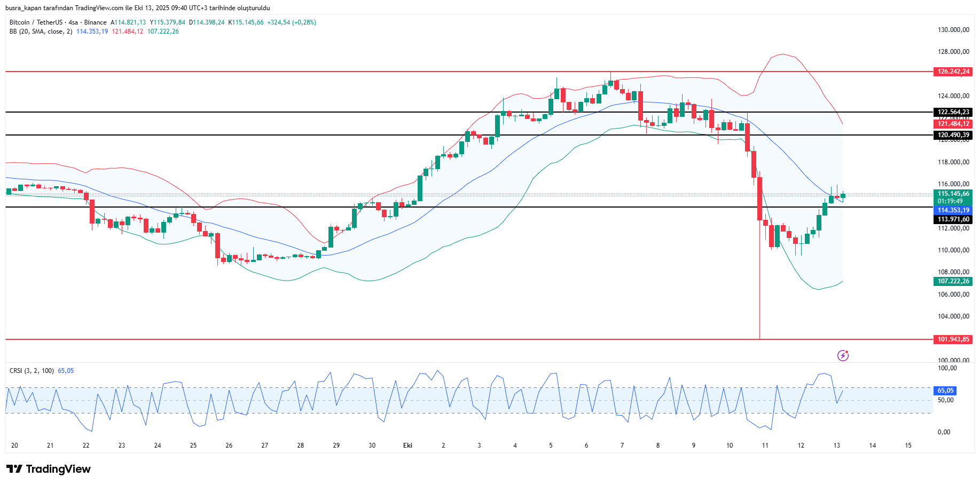Click the blue BB basis value 114.353,19 in legend
The image size is (980, 485).
tap(92, 31)
